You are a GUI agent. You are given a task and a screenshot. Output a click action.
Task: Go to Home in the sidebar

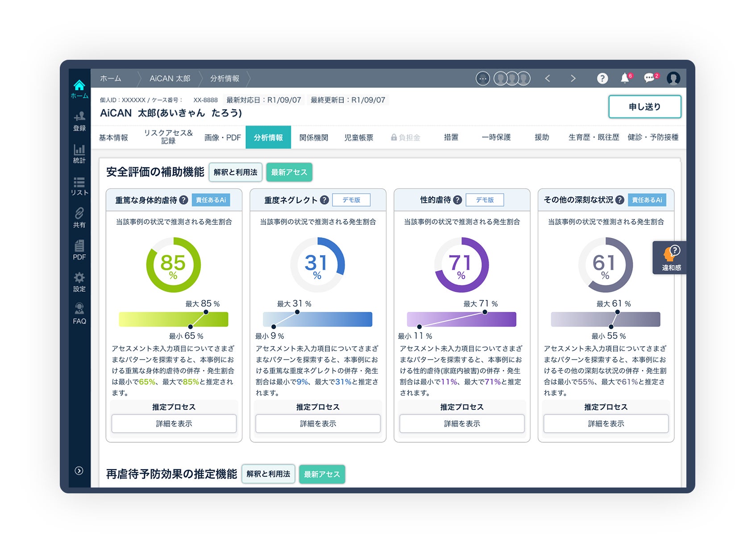click(x=79, y=89)
